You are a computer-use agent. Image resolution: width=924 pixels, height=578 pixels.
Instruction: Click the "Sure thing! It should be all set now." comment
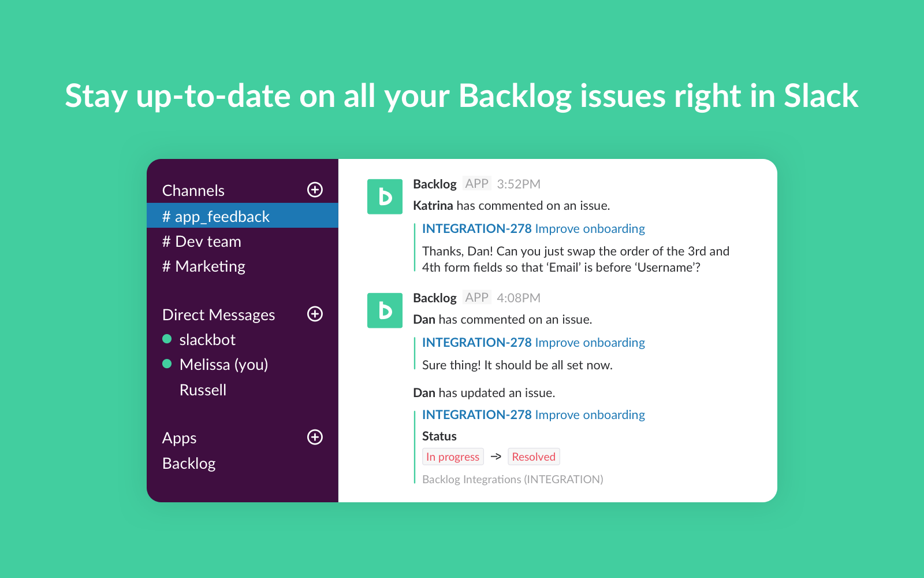[x=517, y=365]
